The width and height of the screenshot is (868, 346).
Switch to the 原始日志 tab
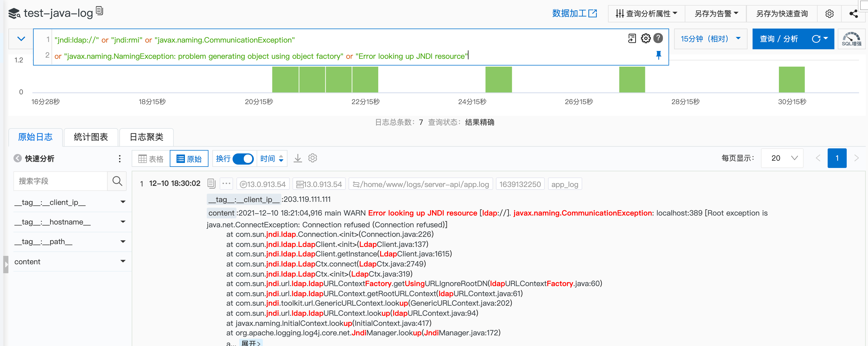pos(35,137)
